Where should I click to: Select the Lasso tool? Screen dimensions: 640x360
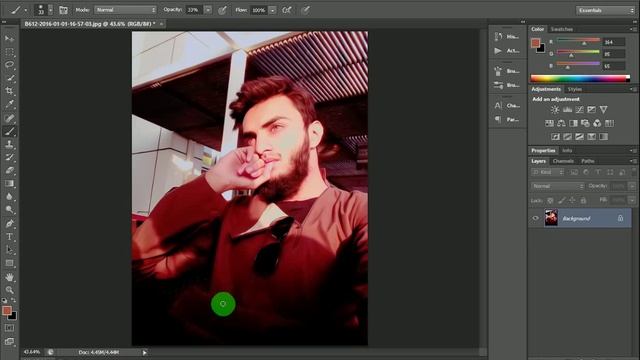[x=9, y=65]
